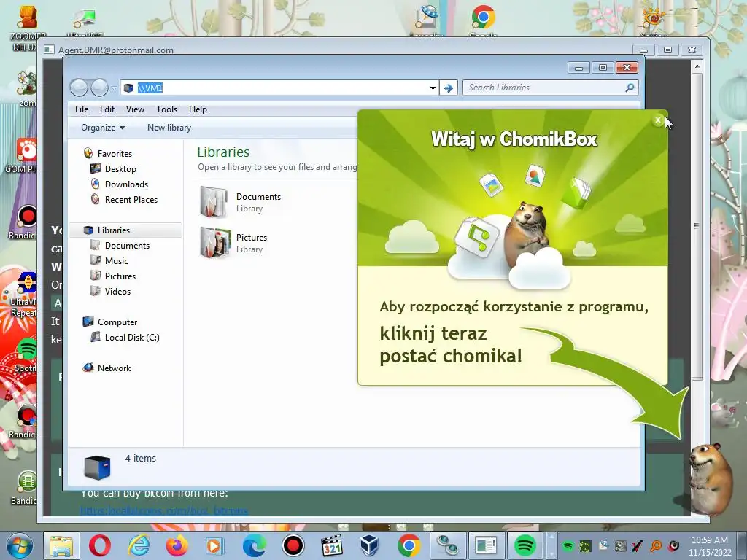This screenshot has height=560, width=747.
Task: Select Videos under Libraries in sidebar
Action: 117,291
